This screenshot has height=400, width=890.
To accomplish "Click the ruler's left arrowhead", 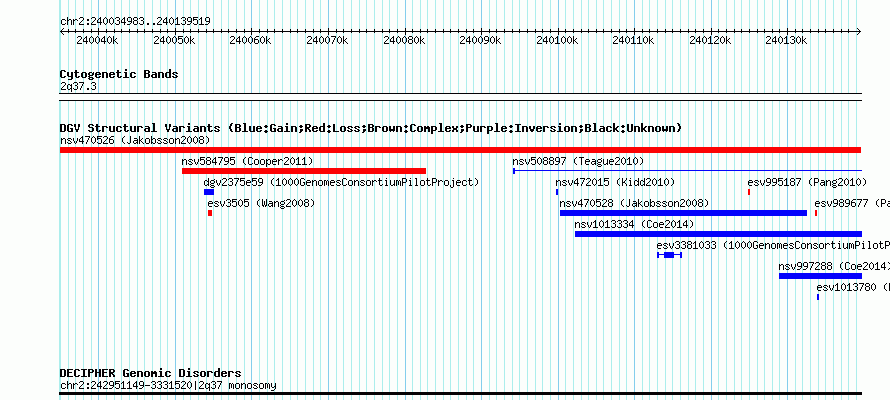I will click(x=62, y=32).
